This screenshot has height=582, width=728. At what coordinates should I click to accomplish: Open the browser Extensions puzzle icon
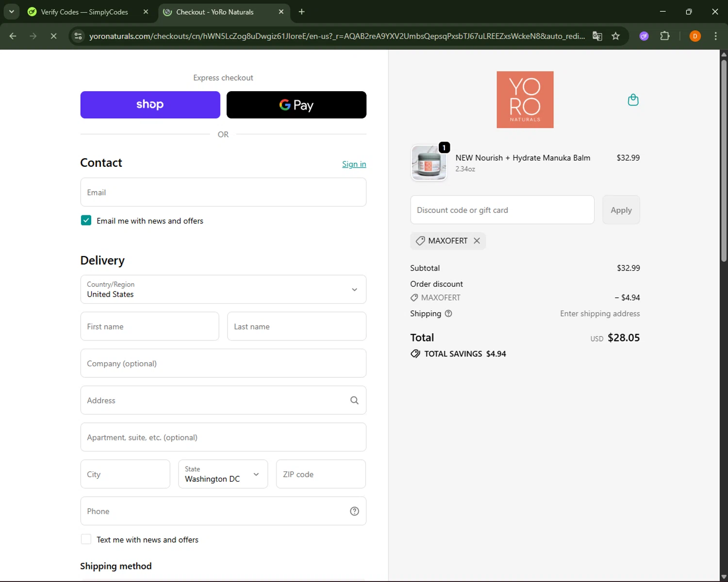[665, 36]
